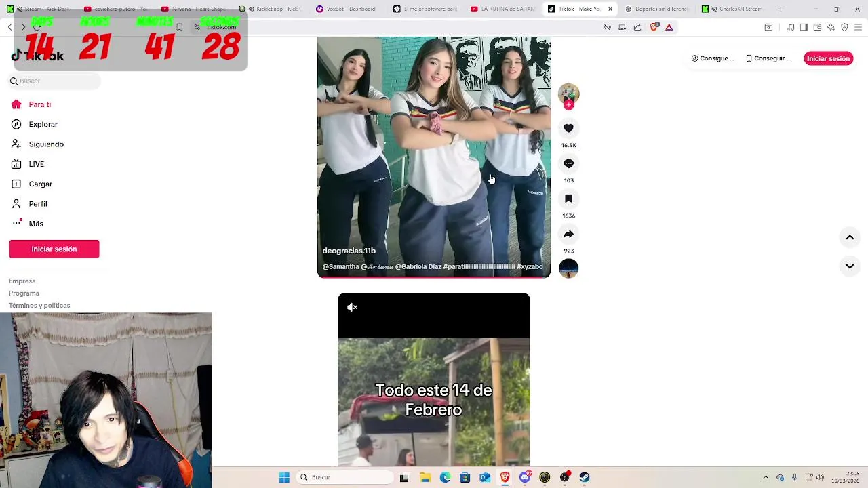Play the Todo este 14 de Febrero video
Screen dimensions: 868x488
click(433, 380)
